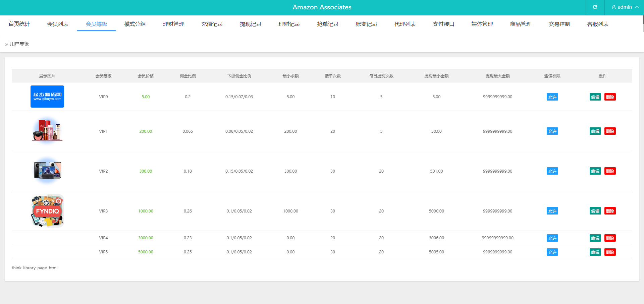Open the VIP2 electronics image
The height and width of the screenshot is (304, 644).
tap(47, 171)
